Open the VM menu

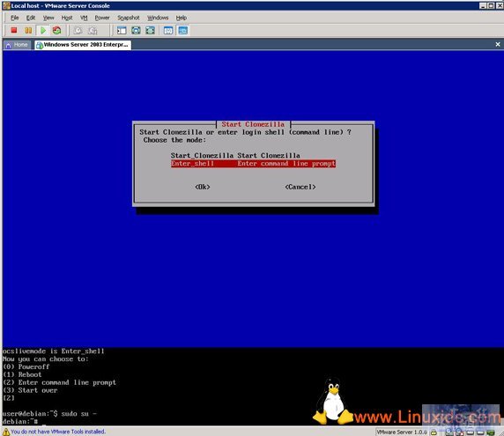(84, 18)
